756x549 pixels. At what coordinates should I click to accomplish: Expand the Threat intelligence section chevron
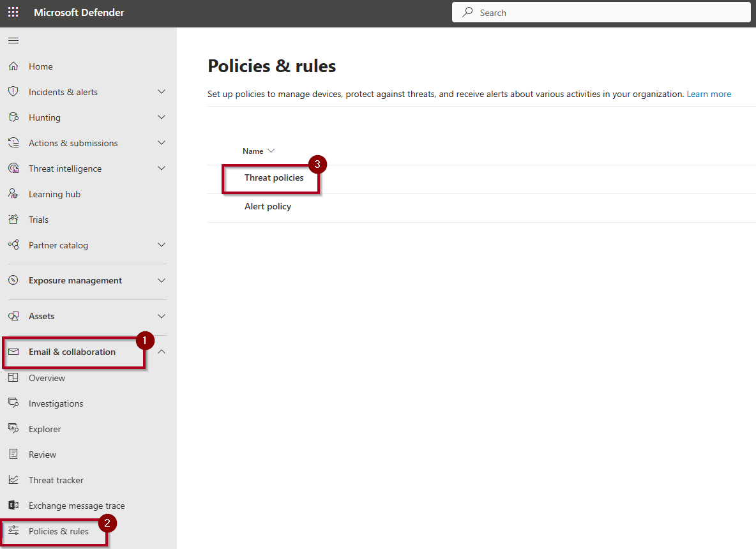click(x=162, y=169)
